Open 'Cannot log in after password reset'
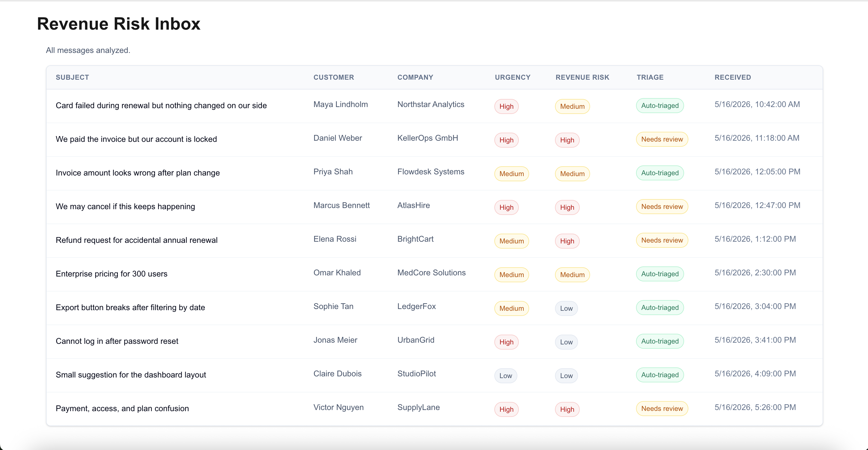The height and width of the screenshot is (450, 868). pos(117,341)
